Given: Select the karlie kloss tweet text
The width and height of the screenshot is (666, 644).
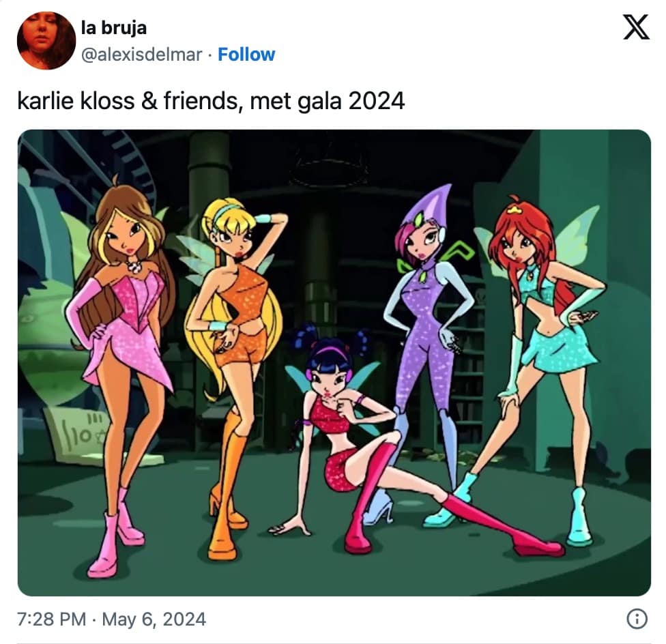Looking at the screenshot, I should tap(211, 101).
